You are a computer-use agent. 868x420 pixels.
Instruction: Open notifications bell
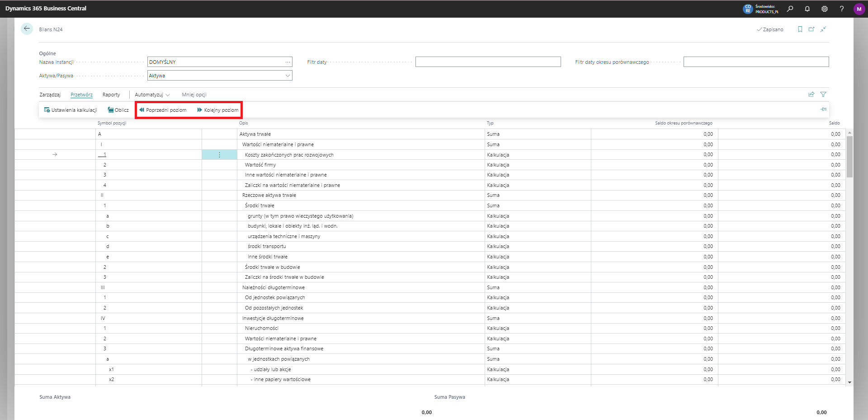point(807,9)
